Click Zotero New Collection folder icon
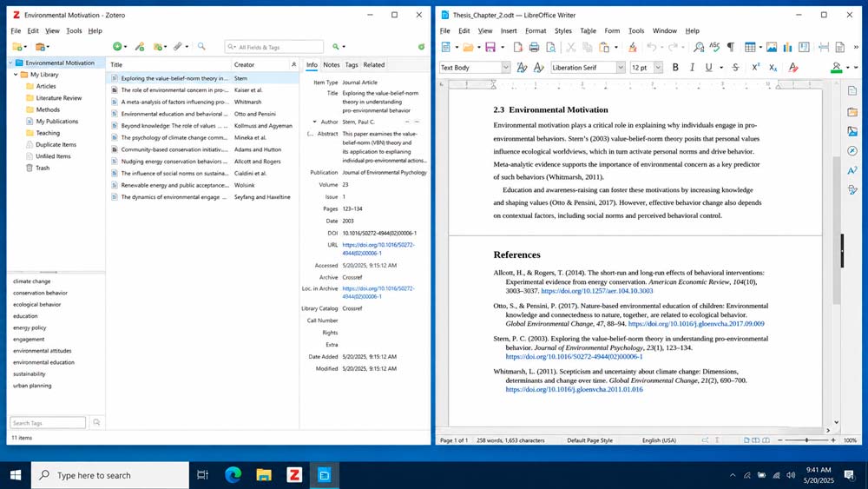This screenshot has width=868, height=489. (x=17, y=47)
